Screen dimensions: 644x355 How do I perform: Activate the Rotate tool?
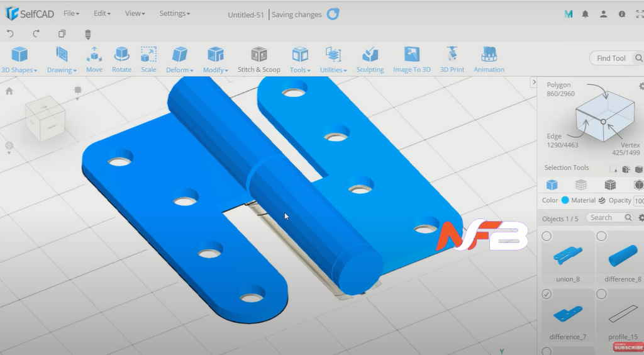[121, 60]
